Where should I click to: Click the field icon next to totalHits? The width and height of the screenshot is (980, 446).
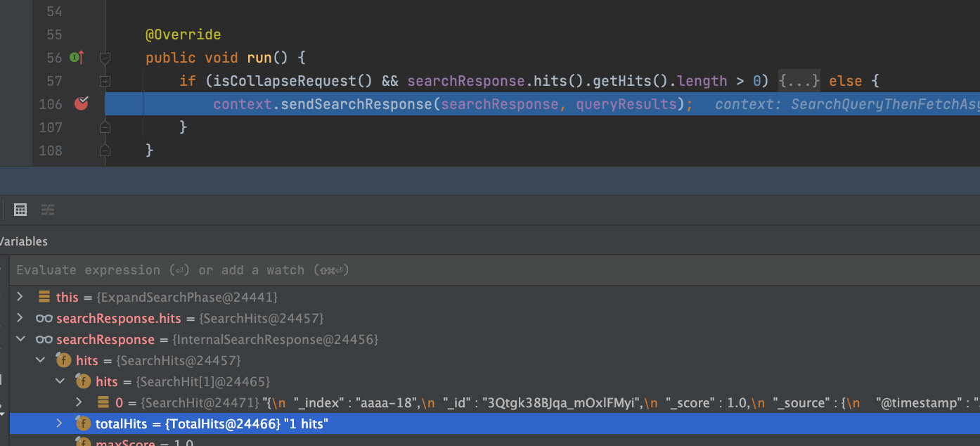[83, 423]
